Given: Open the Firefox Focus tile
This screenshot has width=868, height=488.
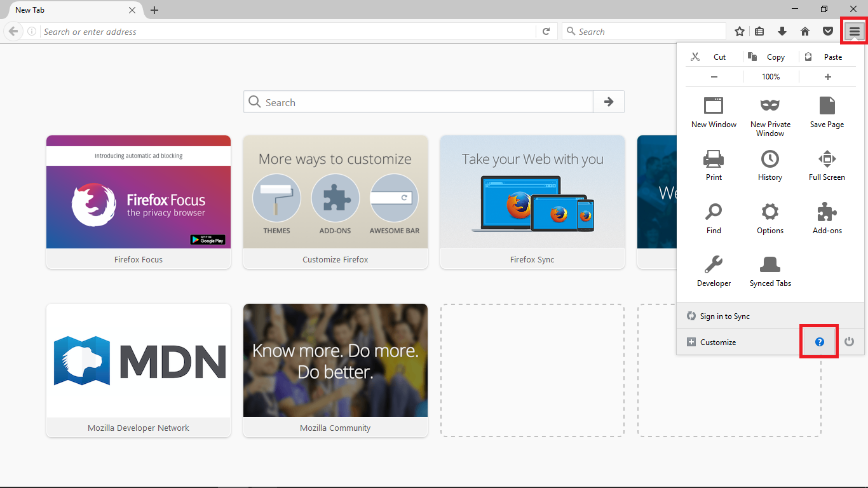Looking at the screenshot, I should tap(139, 201).
